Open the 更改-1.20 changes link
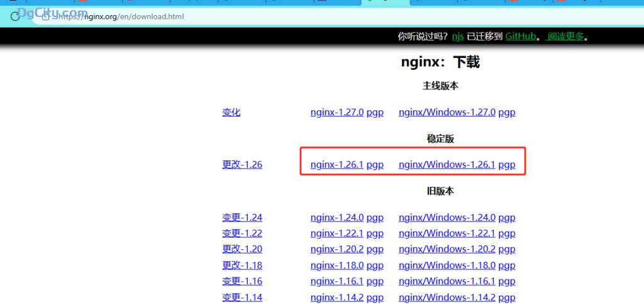This screenshot has width=644, height=304. click(x=242, y=249)
